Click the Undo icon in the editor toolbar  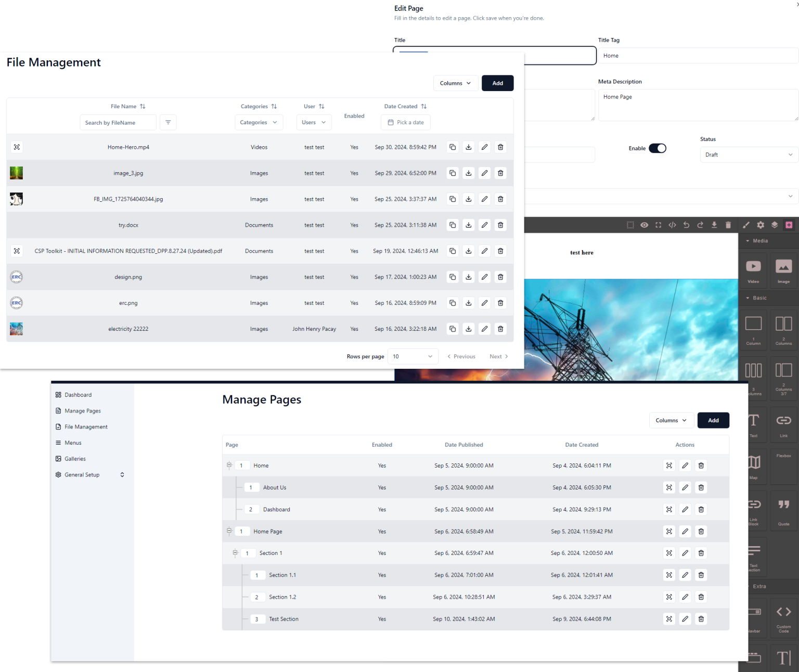tap(686, 225)
